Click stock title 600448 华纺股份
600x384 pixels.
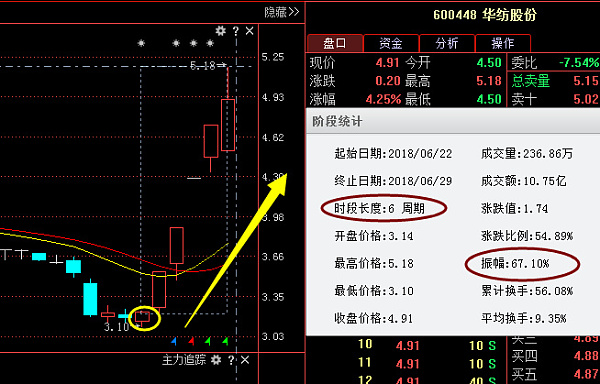pyautogui.click(x=485, y=15)
